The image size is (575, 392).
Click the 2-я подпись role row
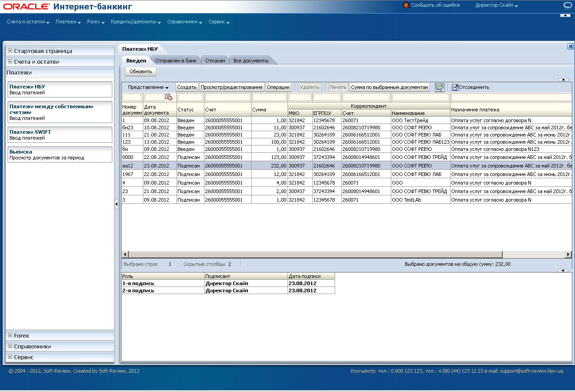(x=228, y=291)
